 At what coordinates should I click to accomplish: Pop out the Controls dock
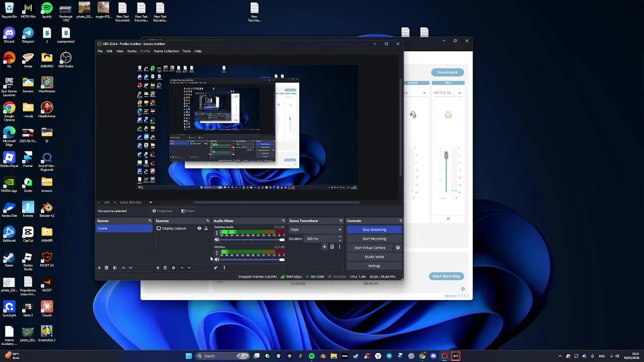tap(400, 221)
